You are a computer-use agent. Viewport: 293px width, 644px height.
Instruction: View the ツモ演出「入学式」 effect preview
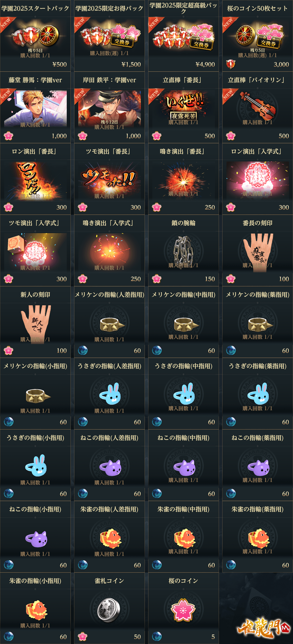(36, 251)
